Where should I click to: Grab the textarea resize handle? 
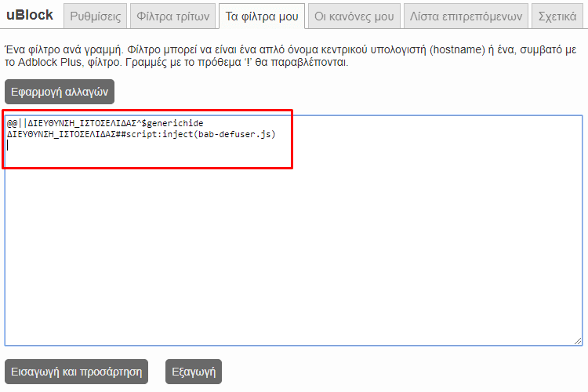578,341
